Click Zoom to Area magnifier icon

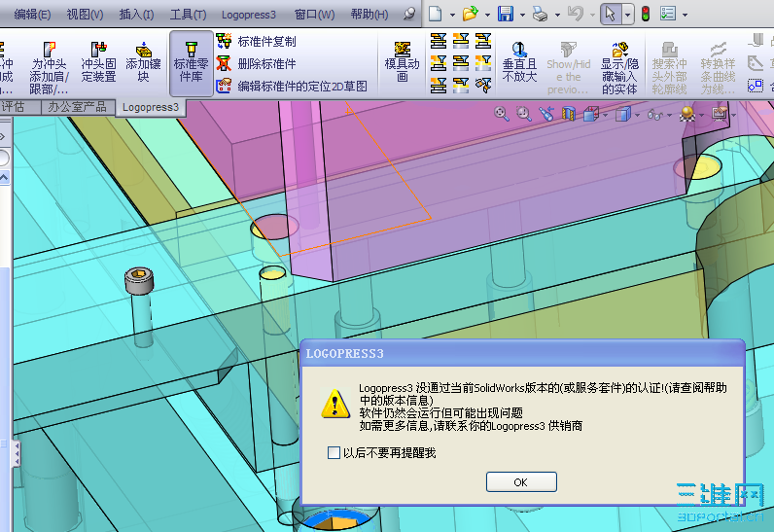(x=524, y=114)
